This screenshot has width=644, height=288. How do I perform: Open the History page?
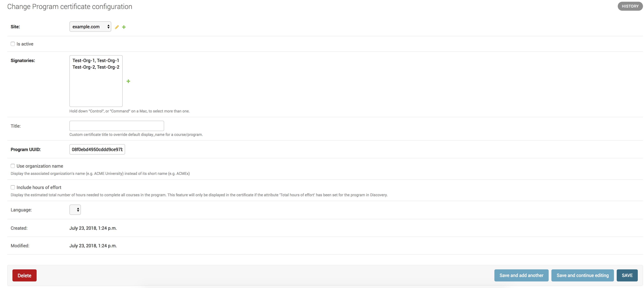(630, 6)
